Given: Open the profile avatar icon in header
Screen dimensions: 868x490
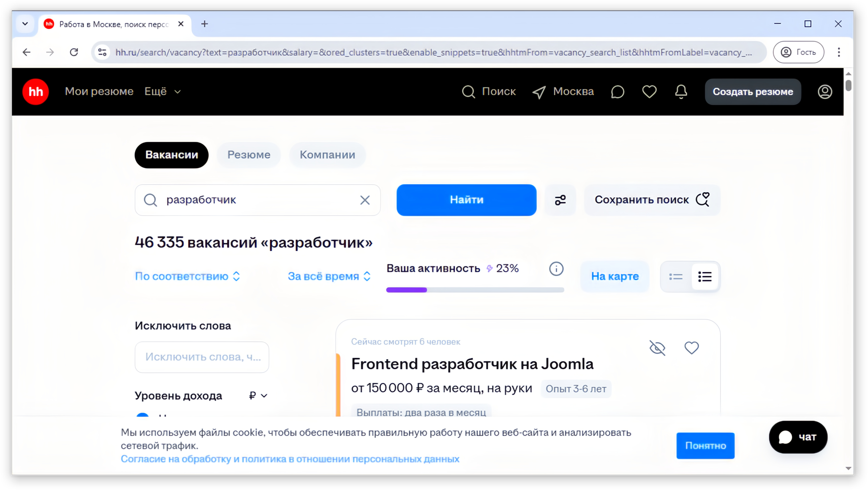Looking at the screenshot, I should (825, 92).
